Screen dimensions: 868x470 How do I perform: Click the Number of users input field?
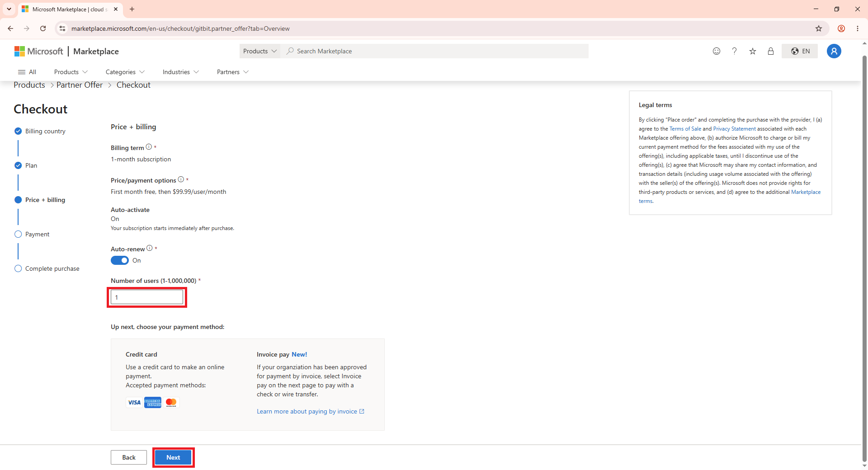coord(147,297)
